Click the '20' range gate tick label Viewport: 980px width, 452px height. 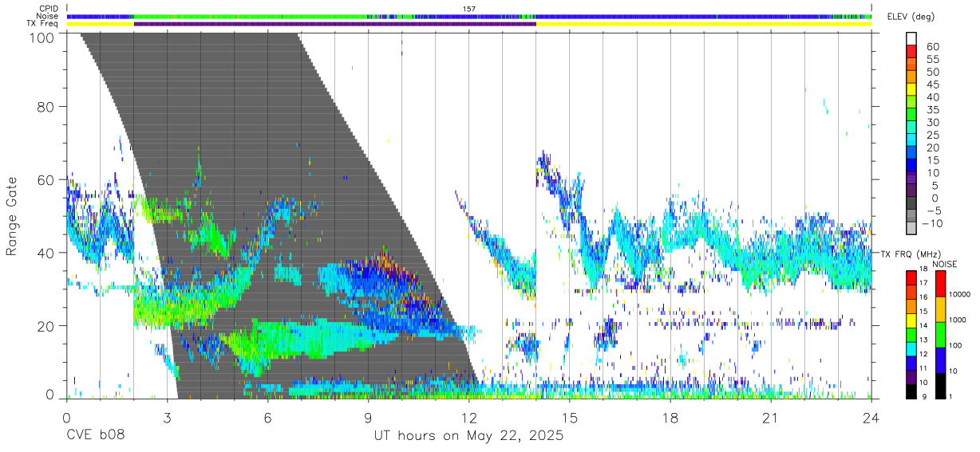46,326
